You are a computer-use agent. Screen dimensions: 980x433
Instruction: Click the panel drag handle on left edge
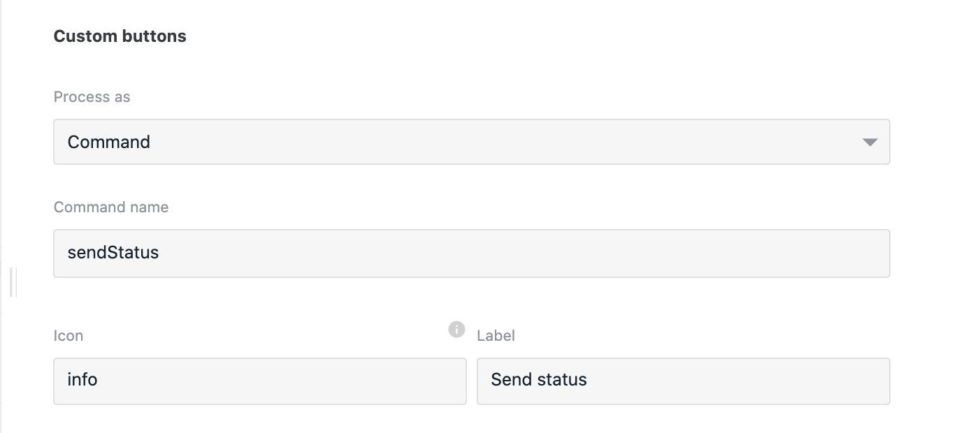click(x=13, y=282)
